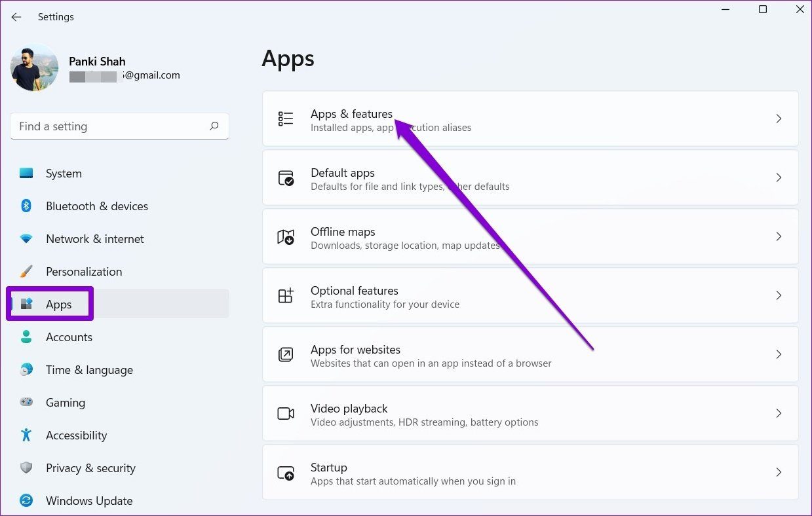Click the search magnifier icon
Viewport: 812px width, 516px height.
214,126
